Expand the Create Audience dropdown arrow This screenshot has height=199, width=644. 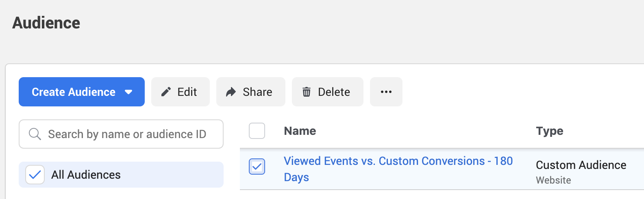128,92
